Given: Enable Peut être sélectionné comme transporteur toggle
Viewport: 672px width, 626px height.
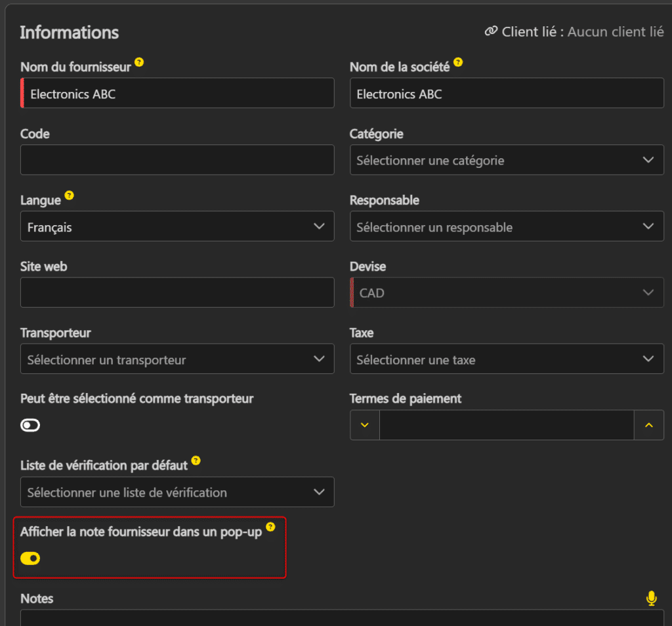Looking at the screenshot, I should pos(30,426).
